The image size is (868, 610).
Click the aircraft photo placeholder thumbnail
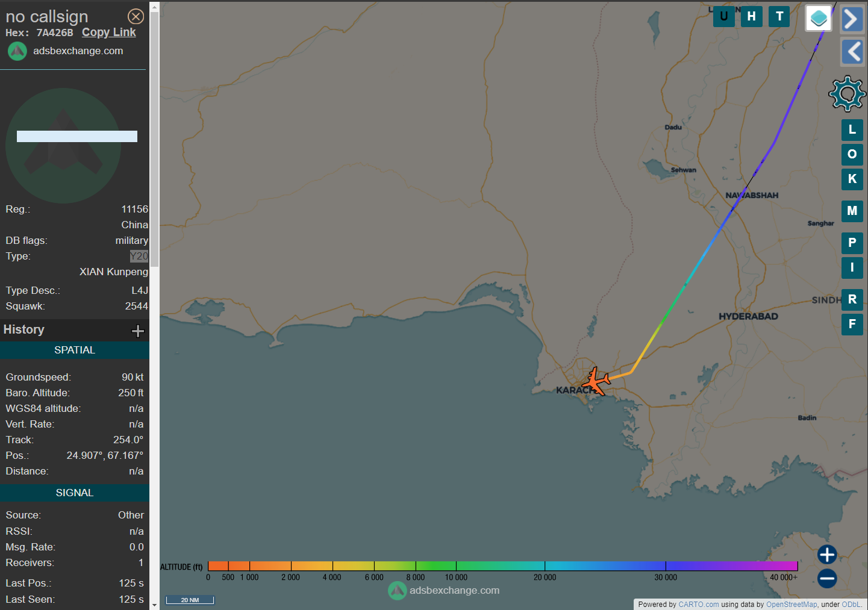63,146
